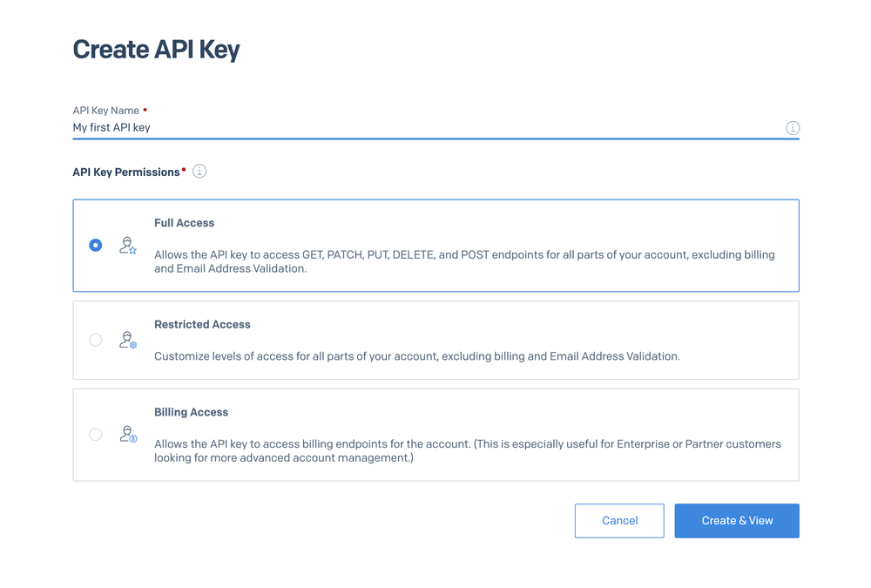Click the Full Access heading
This screenshot has width=871, height=588.
[x=185, y=223]
